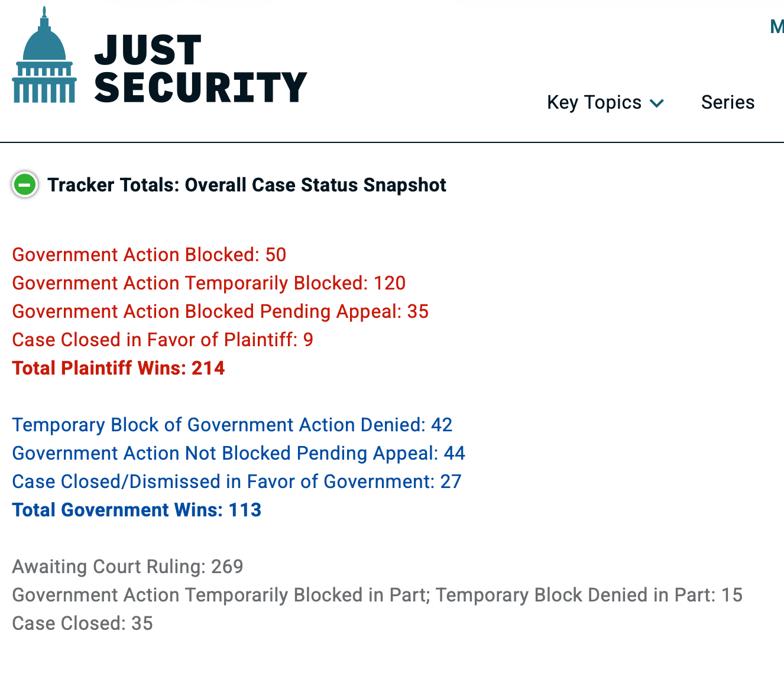
Task: Click Government Action Not Blocked Pending Appeal: 44
Action: pyautogui.click(x=238, y=453)
